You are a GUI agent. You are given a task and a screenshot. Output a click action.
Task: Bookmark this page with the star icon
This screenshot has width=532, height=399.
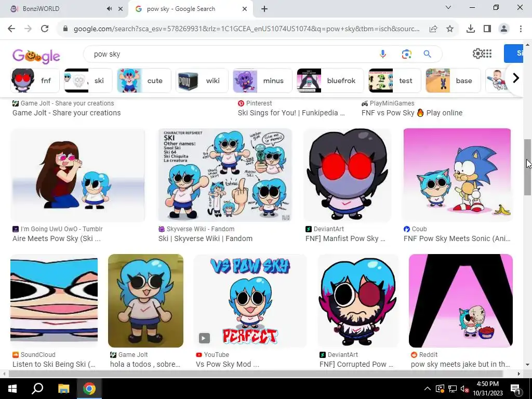click(450, 29)
